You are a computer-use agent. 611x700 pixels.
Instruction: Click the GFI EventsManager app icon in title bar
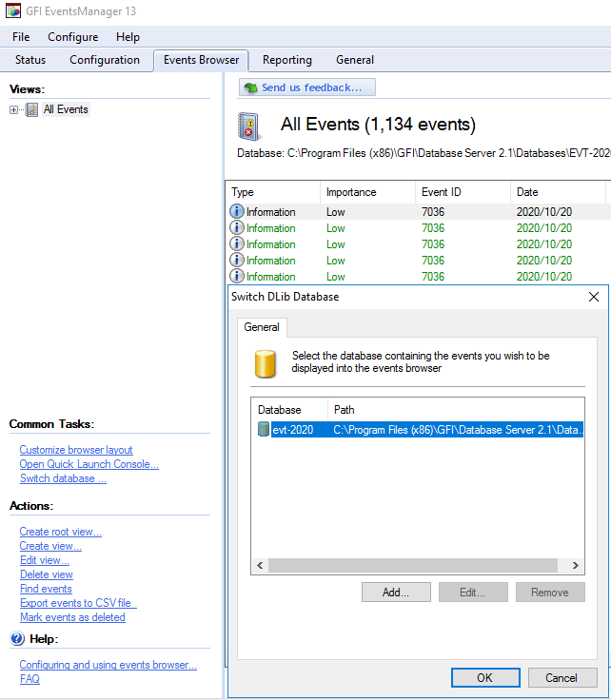(x=13, y=10)
